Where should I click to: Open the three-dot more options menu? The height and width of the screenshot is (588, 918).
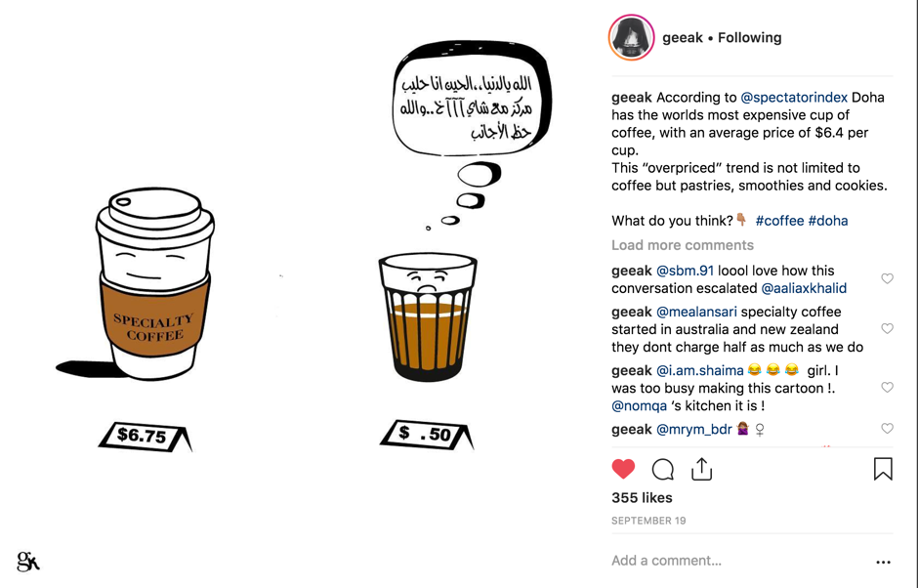pyautogui.click(x=883, y=562)
